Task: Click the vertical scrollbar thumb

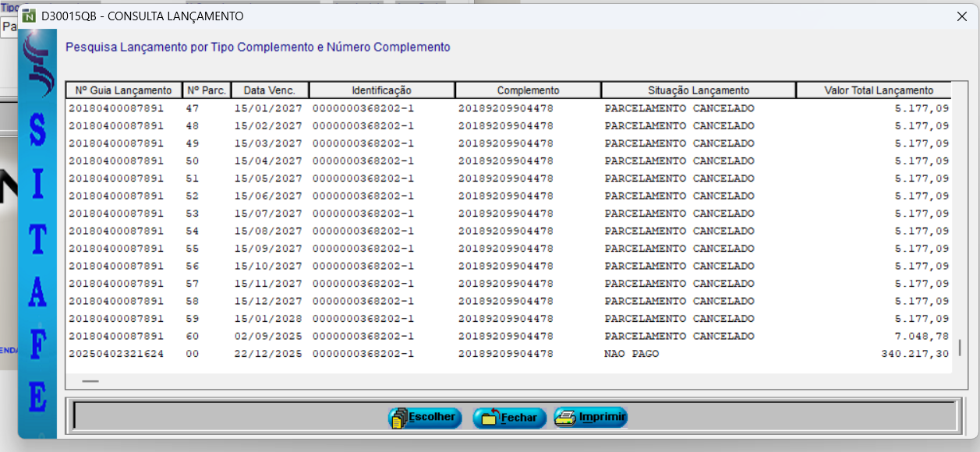Action: click(959, 348)
